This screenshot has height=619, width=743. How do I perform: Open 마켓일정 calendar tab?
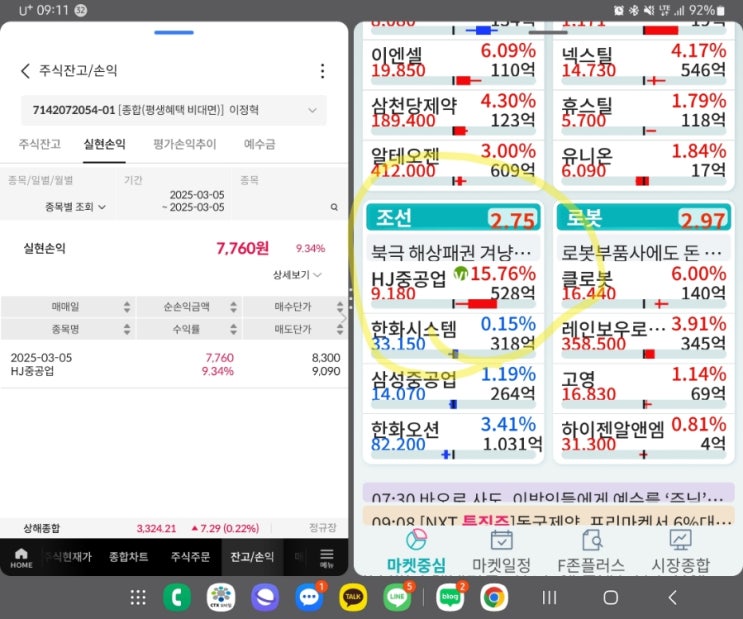pyautogui.click(x=501, y=552)
